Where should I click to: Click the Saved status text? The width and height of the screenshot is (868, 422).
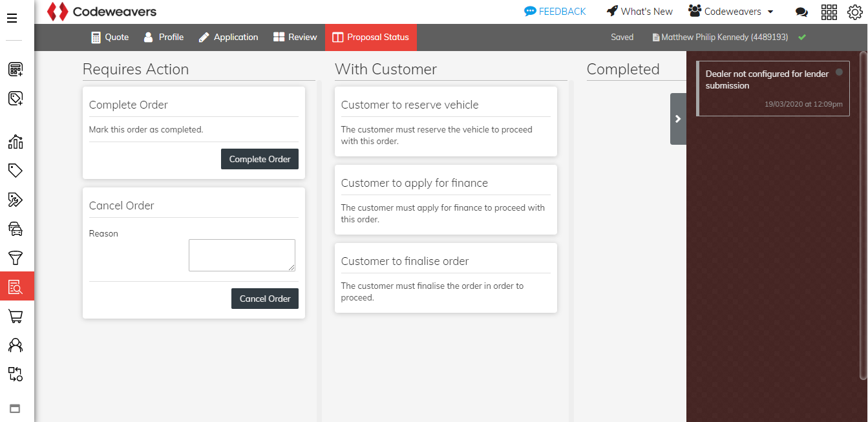tap(622, 37)
